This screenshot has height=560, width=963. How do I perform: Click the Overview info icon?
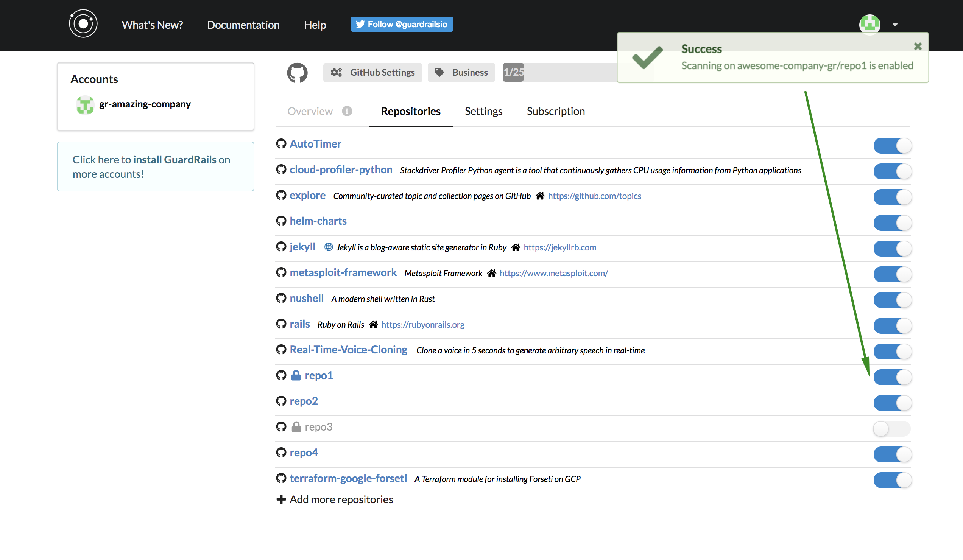click(x=347, y=111)
